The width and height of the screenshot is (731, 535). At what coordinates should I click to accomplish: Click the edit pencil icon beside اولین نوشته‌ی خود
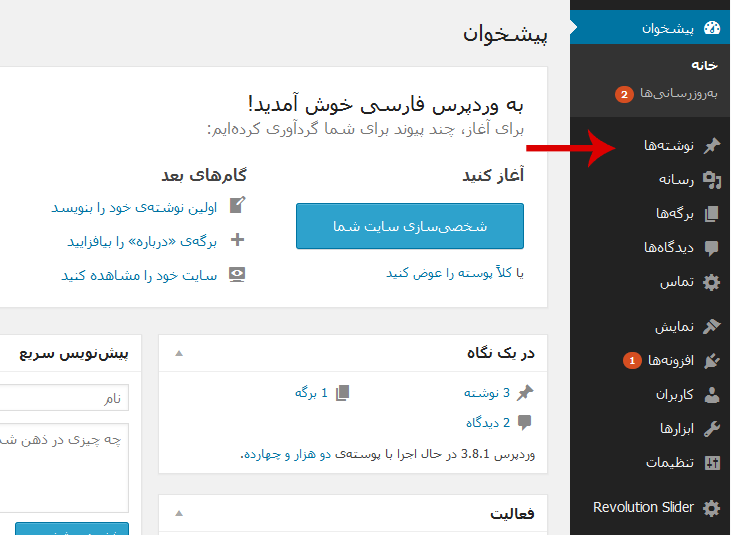point(237,205)
